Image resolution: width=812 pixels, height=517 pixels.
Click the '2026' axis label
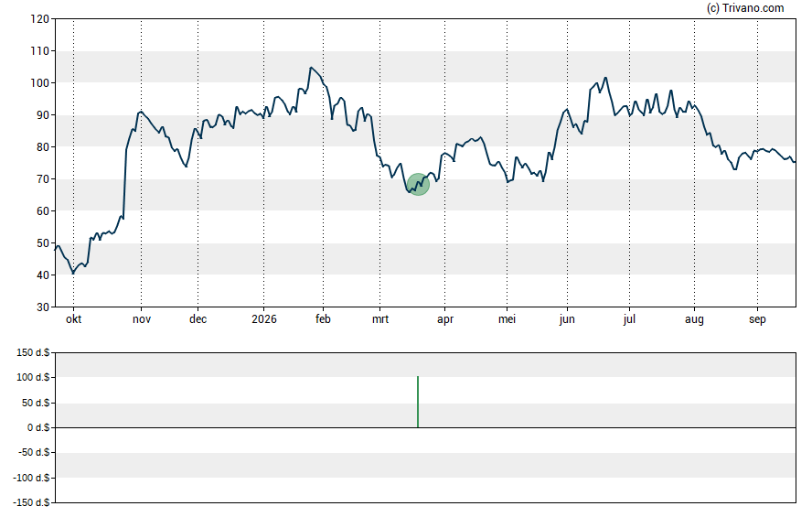coord(264,319)
